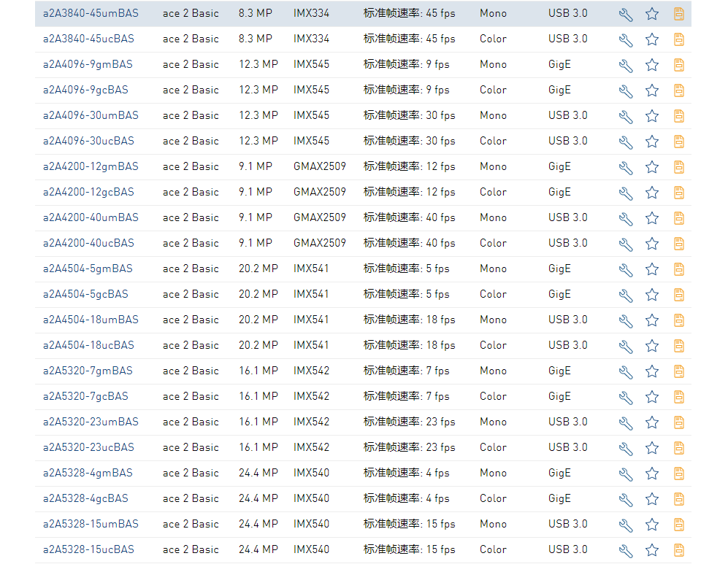Open the a2A5328-4gcBAS model link

point(85,498)
